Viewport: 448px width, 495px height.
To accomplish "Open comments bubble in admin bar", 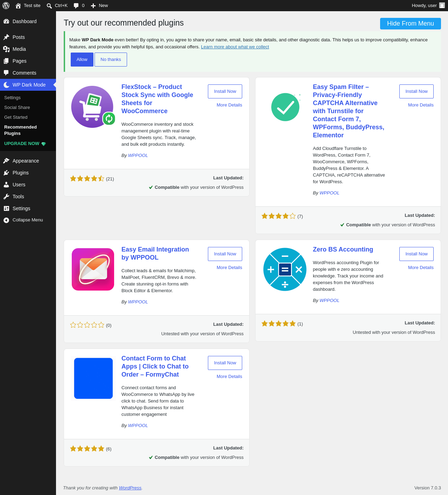I will point(76,6).
